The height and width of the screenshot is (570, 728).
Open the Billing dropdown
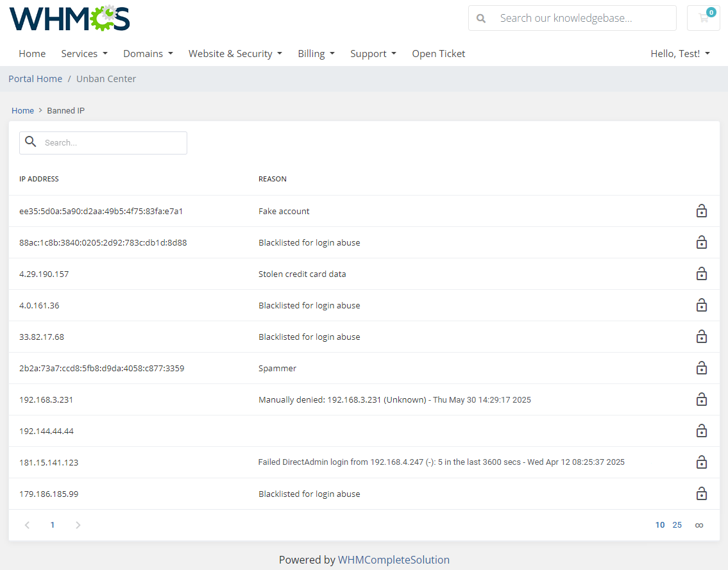click(316, 53)
